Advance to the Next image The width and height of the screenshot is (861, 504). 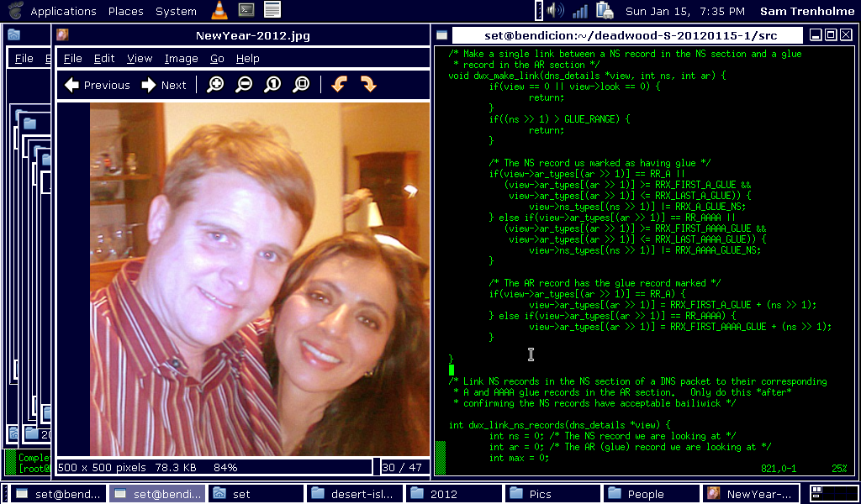tap(164, 85)
